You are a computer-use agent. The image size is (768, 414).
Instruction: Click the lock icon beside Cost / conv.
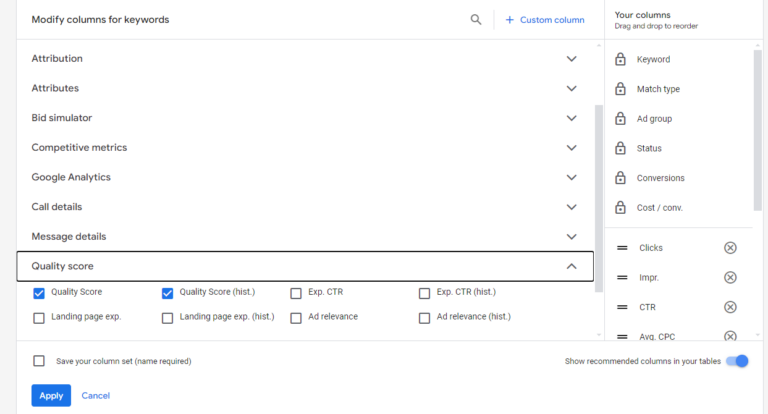click(620, 207)
